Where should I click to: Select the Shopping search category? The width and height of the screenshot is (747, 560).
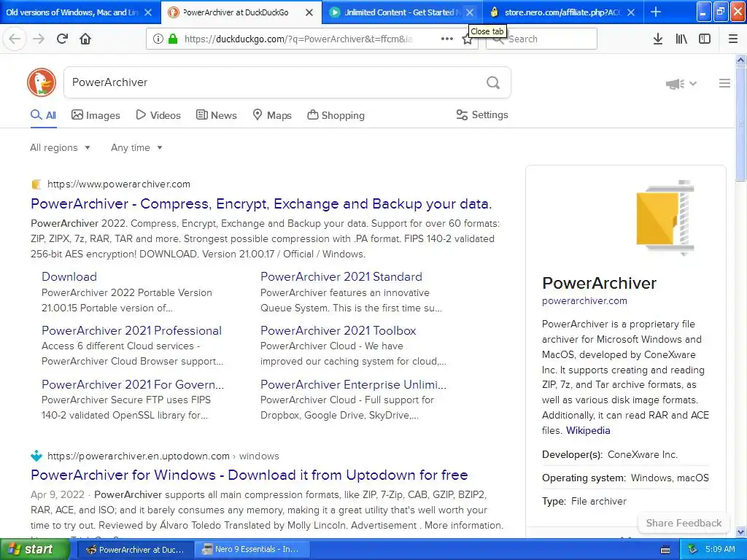(336, 115)
